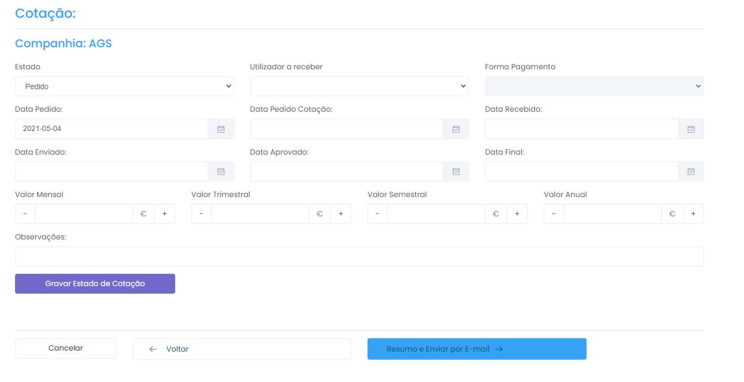The height and width of the screenshot is (382, 744).
Task: Open the Data Pedido calendar picker
Action: click(221, 129)
